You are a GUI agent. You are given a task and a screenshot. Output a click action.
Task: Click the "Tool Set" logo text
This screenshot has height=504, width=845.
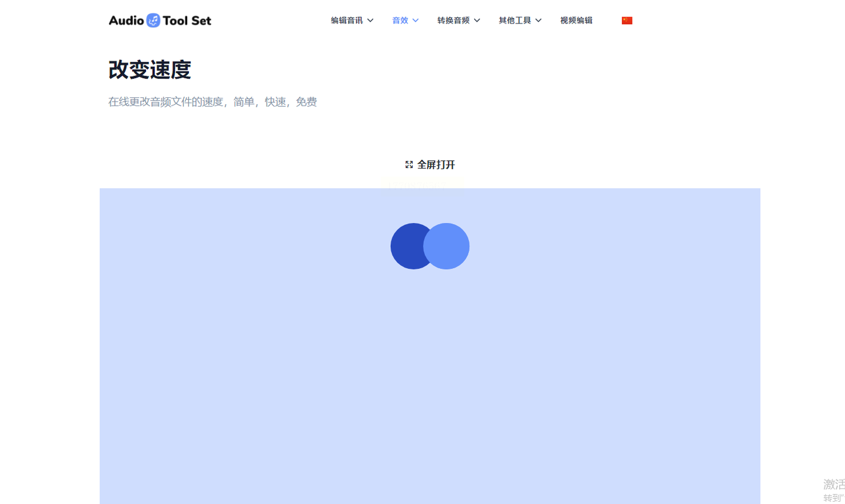pos(187,21)
